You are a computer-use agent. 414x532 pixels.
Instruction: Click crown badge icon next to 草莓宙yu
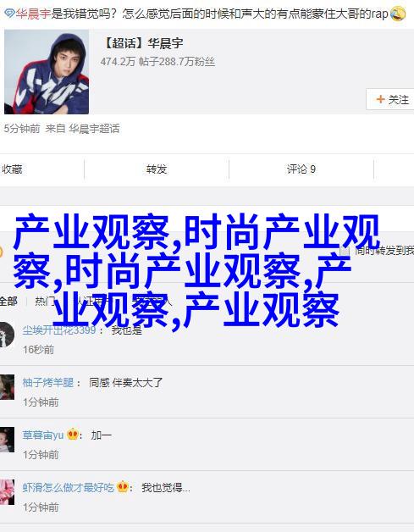73,434
